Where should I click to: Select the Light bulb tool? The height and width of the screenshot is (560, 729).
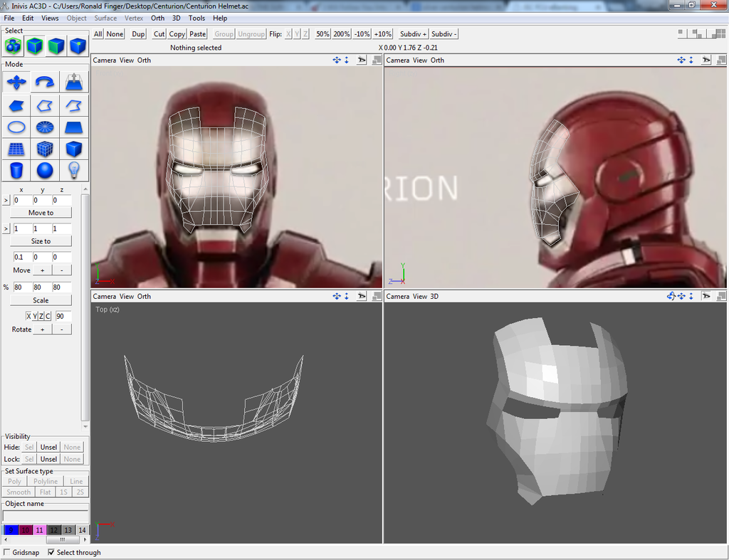[73, 170]
